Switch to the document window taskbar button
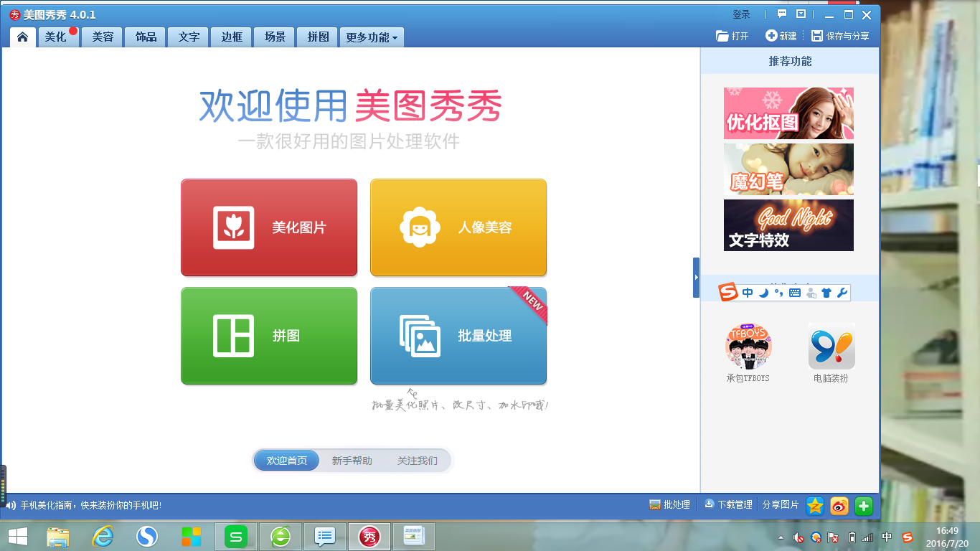Screen dimensions: 980x551 click(414, 537)
